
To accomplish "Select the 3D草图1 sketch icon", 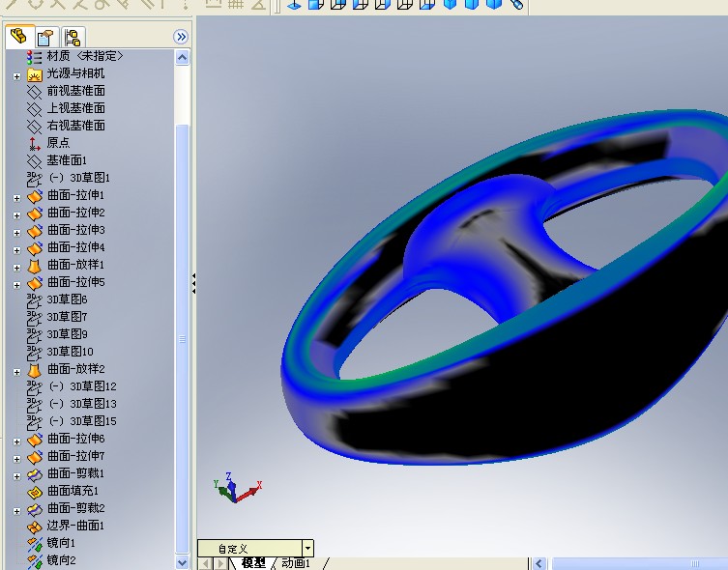I will point(34,179).
